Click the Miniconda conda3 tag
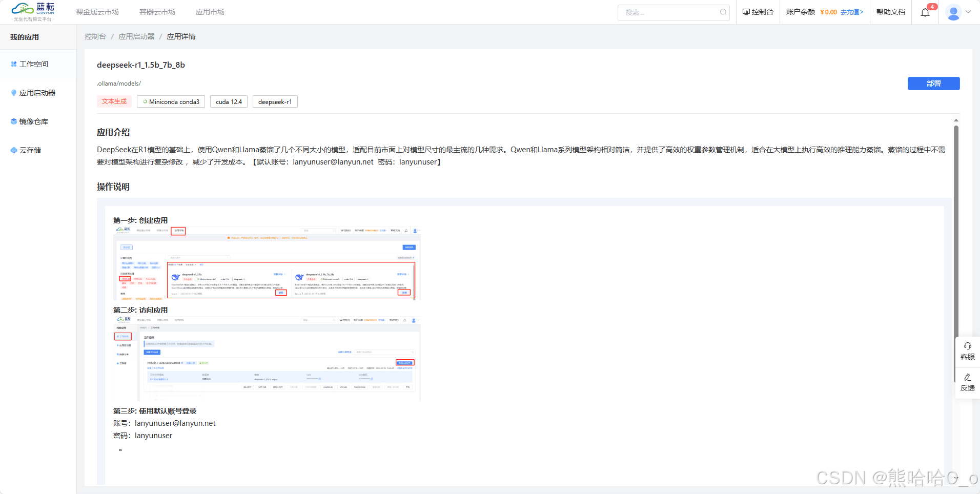 (171, 101)
